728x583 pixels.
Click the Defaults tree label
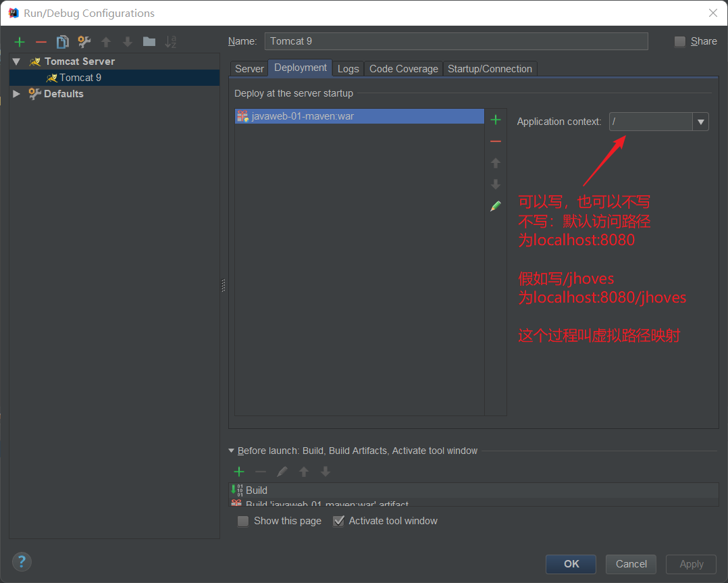(x=63, y=94)
